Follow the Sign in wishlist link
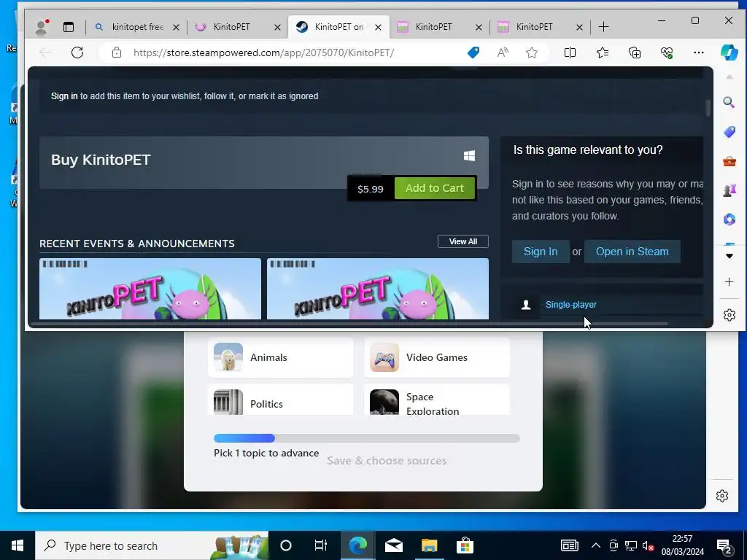The height and width of the screenshot is (560, 747). (64, 96)
